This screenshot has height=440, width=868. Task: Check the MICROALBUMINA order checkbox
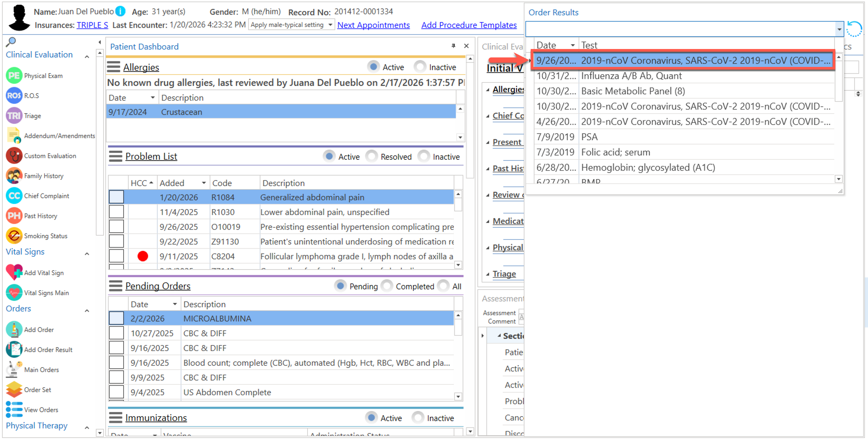click(x=116, y=318)
